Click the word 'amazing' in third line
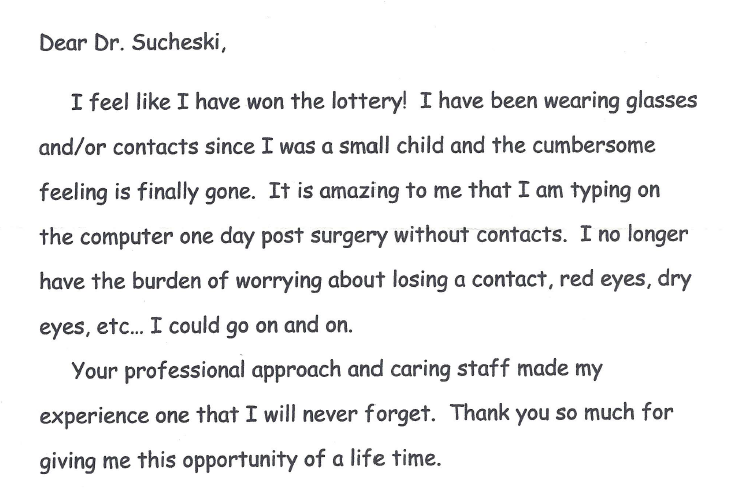Screen dimensions: 733x504 point(359,191)
